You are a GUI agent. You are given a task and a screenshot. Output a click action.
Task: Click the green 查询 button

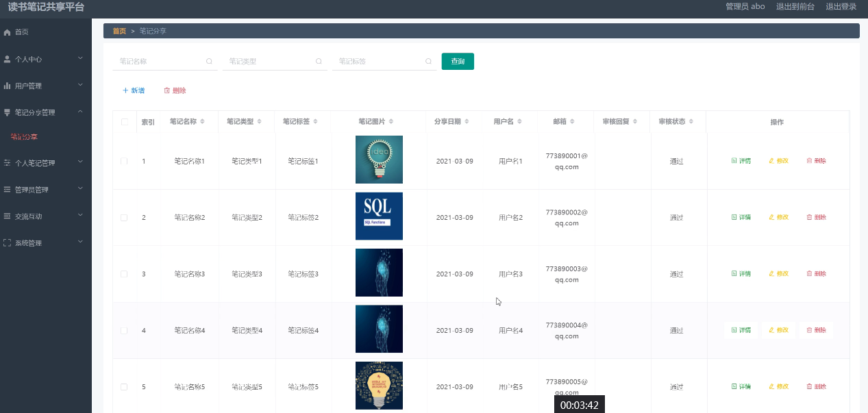pyautogui.click(x=458, y=61)
